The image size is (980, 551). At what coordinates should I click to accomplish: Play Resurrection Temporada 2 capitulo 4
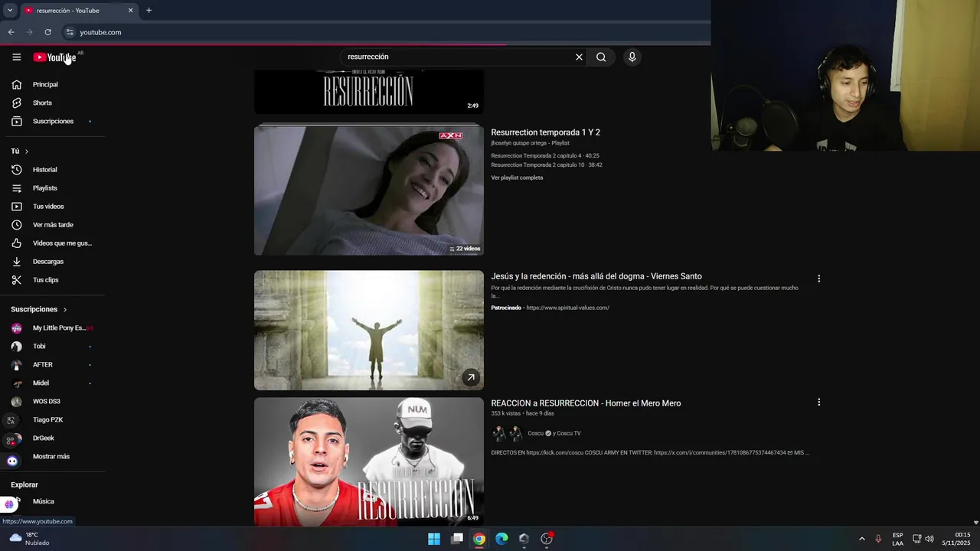coord(545,155)
